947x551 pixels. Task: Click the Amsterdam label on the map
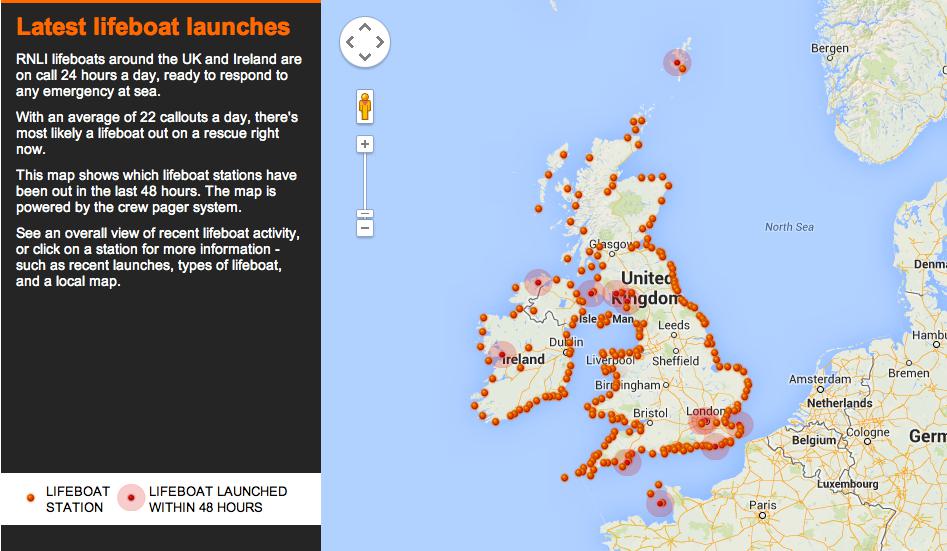[819, 380]
